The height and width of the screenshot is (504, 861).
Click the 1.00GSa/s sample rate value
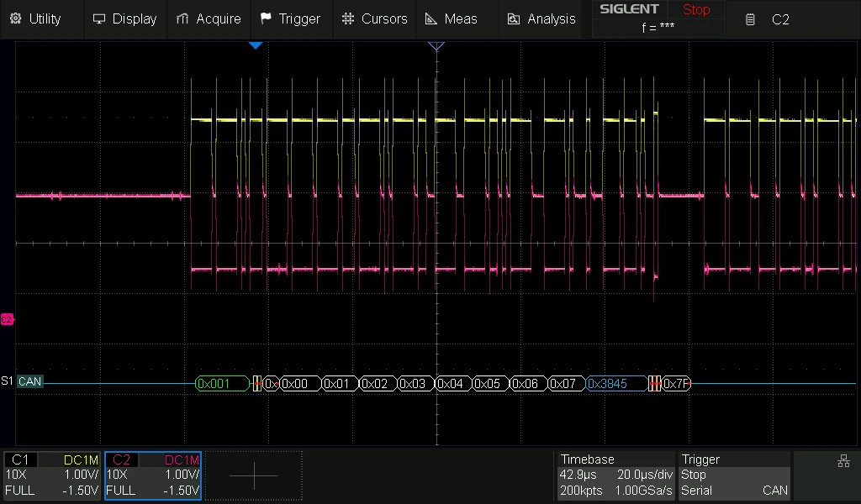pyautogui.click(x=643, y=491)
